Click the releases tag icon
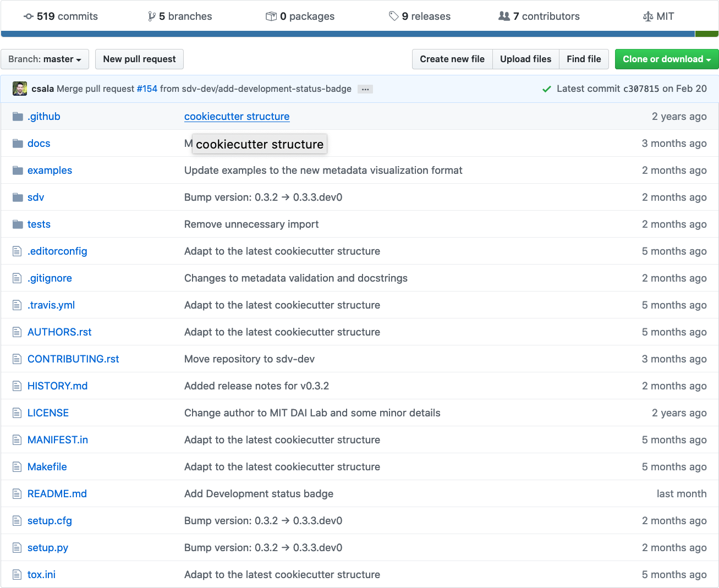The width and height of the screenshot is (719, 588). point(393,17)
